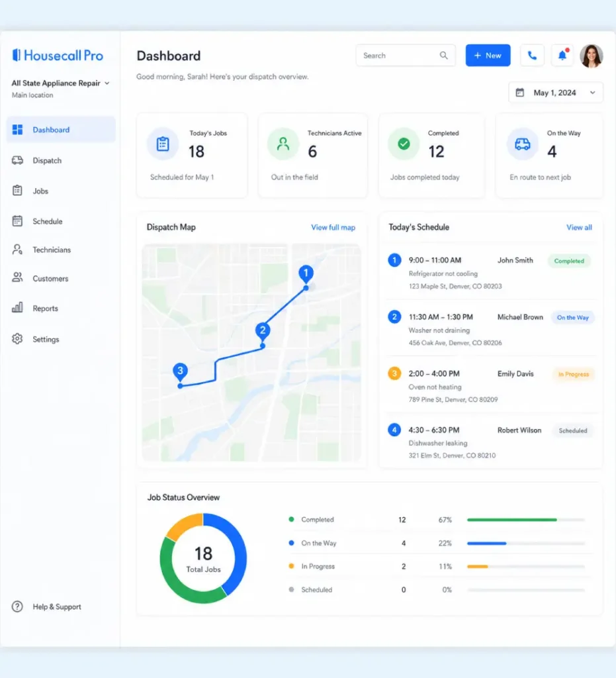Open Settings page from sidebar
Screen dimensions: 616x678
click(46, 340)
